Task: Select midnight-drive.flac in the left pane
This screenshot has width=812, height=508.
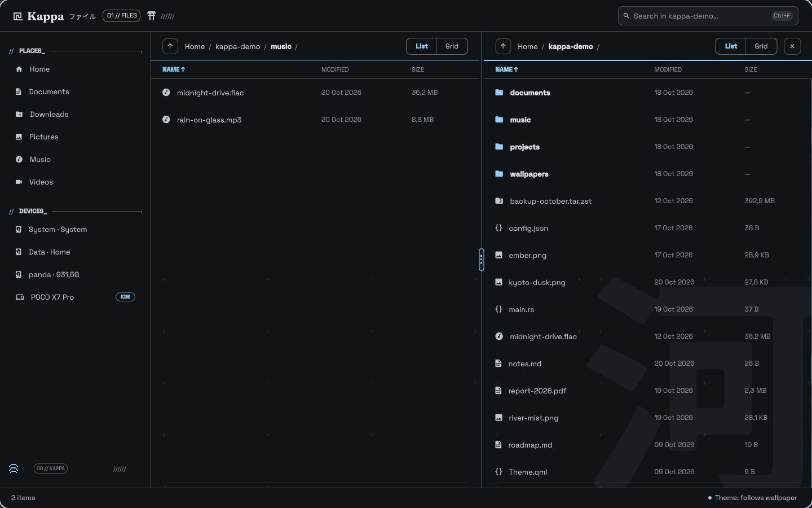Action: pyautogui.click(x=315, y=93)
